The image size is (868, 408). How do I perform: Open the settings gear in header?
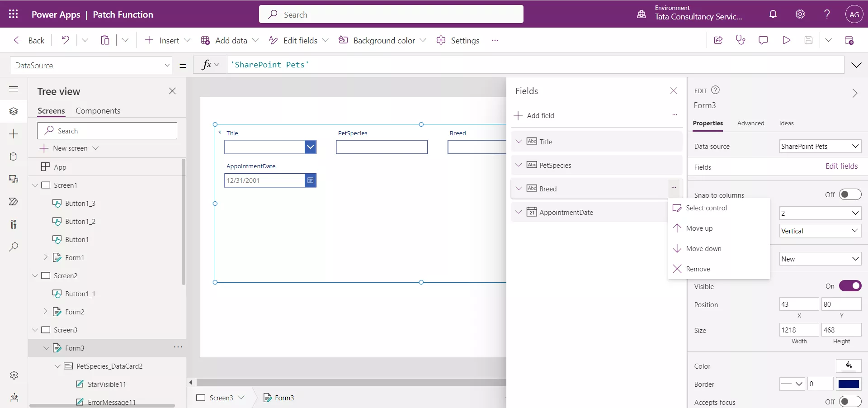(800, 14)
